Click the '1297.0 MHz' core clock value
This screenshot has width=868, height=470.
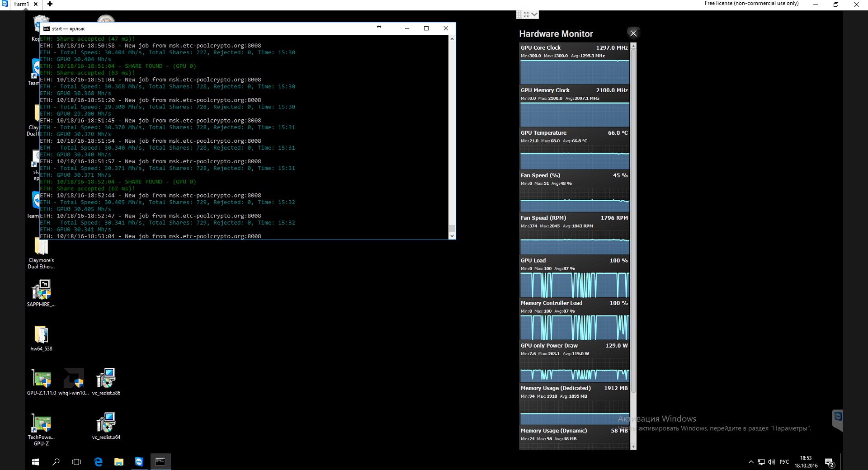pos(612,47)
